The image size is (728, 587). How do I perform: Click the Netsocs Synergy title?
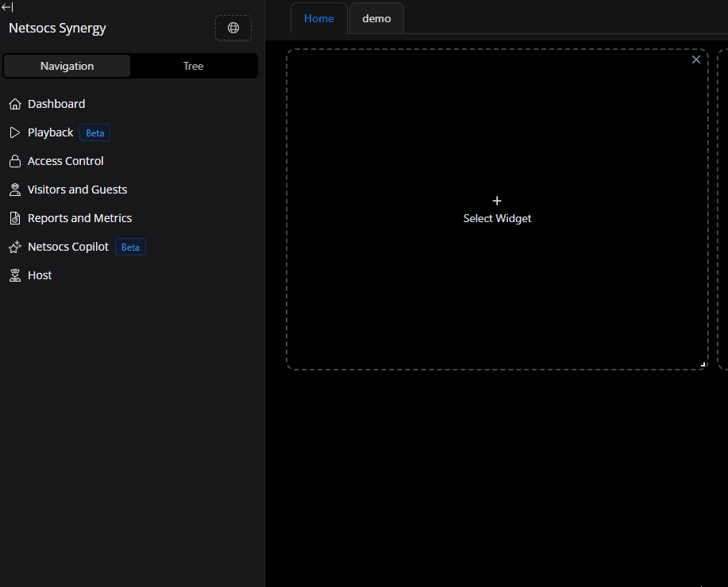57,28
